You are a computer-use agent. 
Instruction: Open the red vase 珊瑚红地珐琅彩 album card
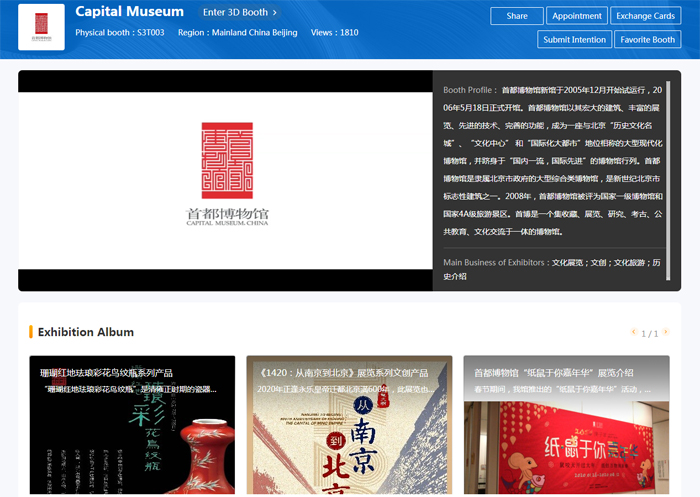pyautogui.click(x=132, y=425)
